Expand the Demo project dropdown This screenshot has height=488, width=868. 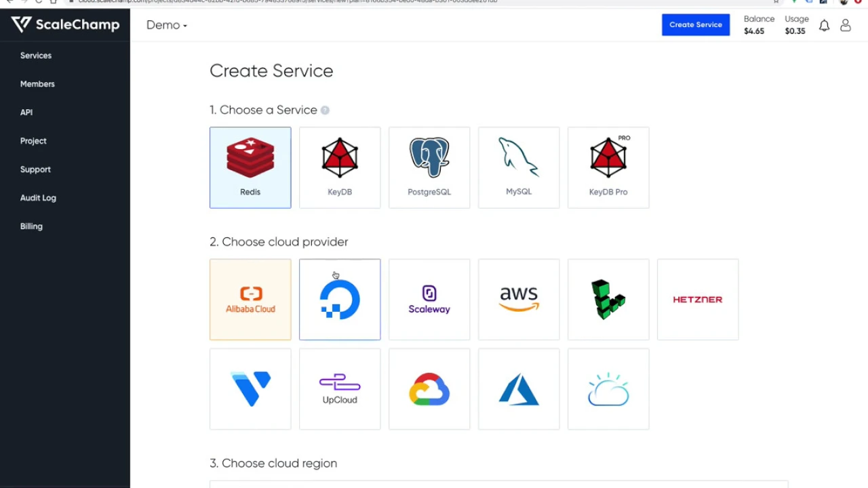[x=167, y=25]
